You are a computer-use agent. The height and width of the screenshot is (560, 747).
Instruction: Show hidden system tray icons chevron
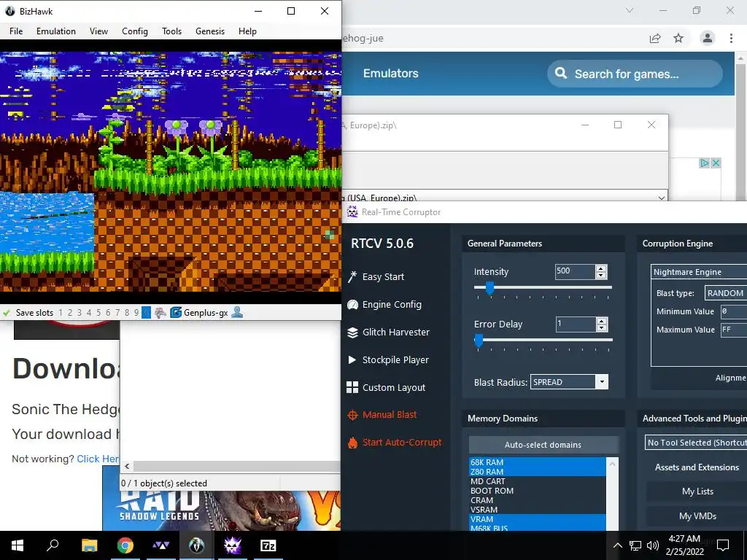pyautogui.click(x=617, y=545)
